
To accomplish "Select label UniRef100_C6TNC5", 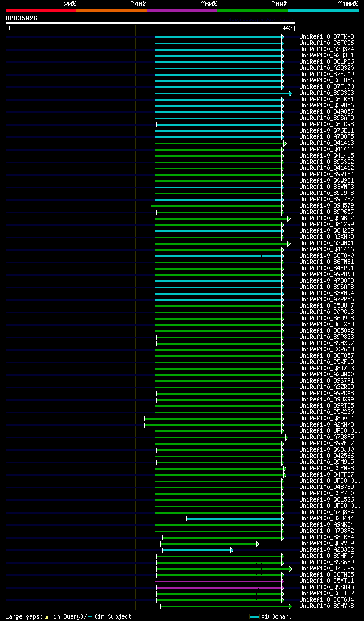I will pos(327,575).
